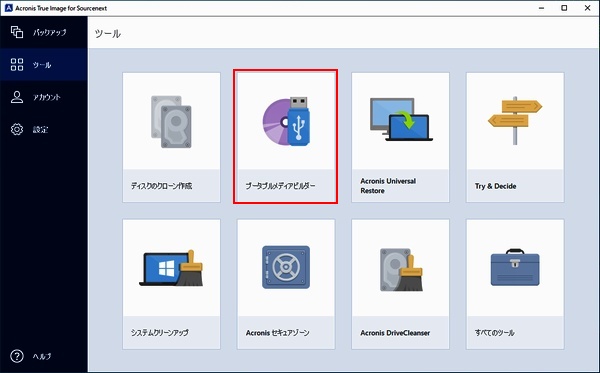
Task: Click the four-squares tools icon in the sidebar
Action: [x=17, y=65]
